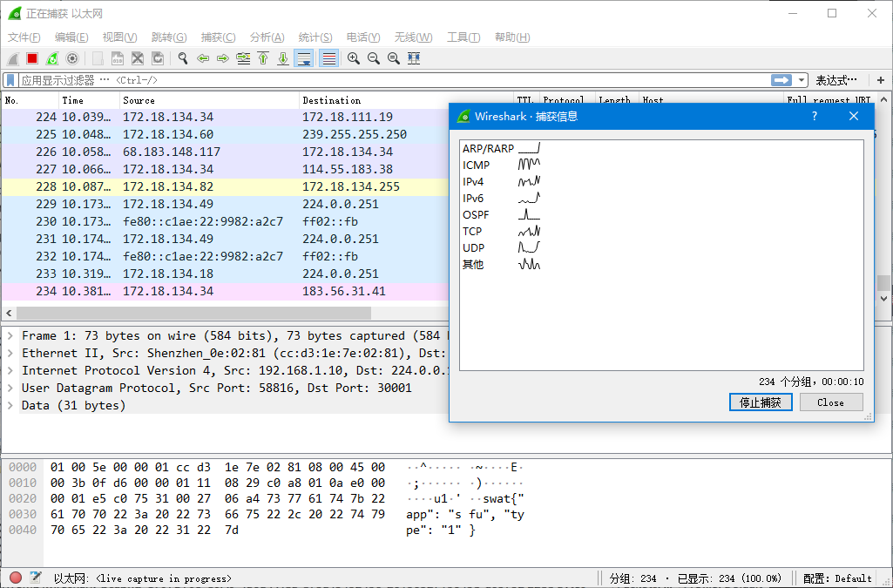The image size is (893, 588).
Task: Select packet 234 to 183.56.31.41
Action: (226, 292)
